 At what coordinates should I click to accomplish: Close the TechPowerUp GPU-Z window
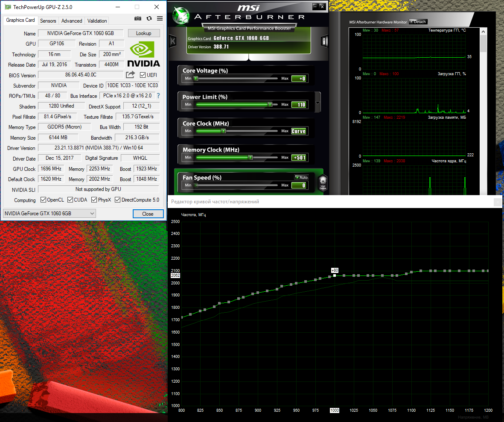(x=157, y=7)
